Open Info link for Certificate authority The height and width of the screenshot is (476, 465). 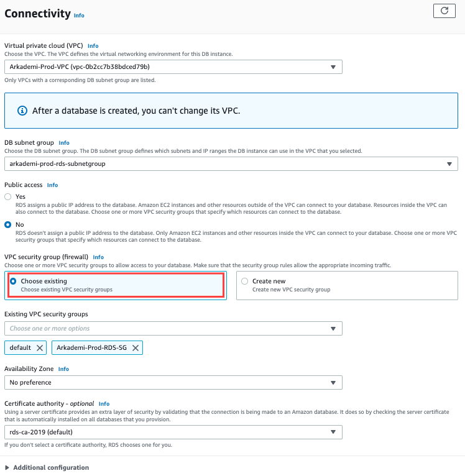(104, 404)
